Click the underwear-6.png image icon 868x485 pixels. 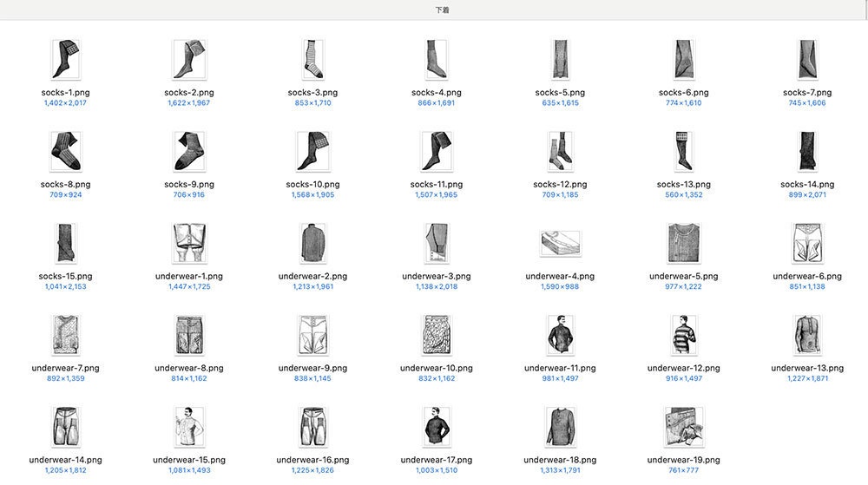pyautogui.click(x=807, y=243)
